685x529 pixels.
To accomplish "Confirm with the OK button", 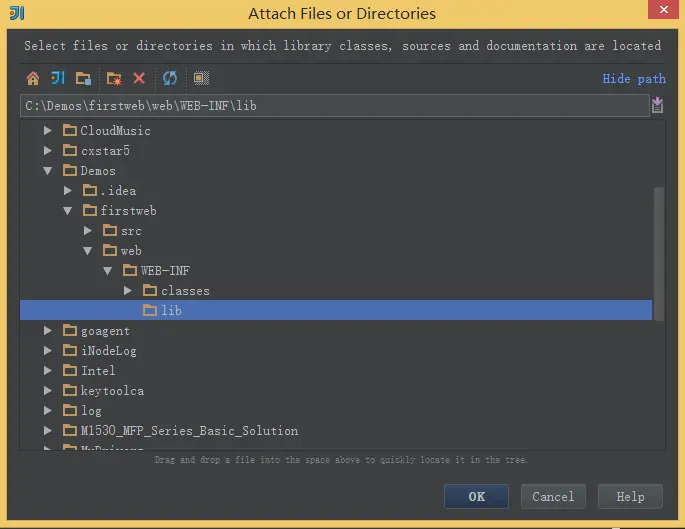I will 476,497.
